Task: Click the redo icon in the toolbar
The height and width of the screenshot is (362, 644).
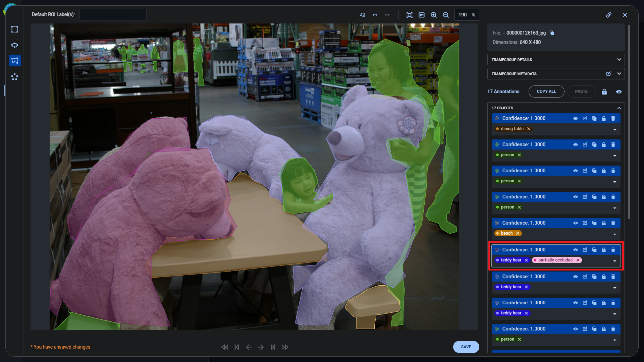Action: click(387, 15)
